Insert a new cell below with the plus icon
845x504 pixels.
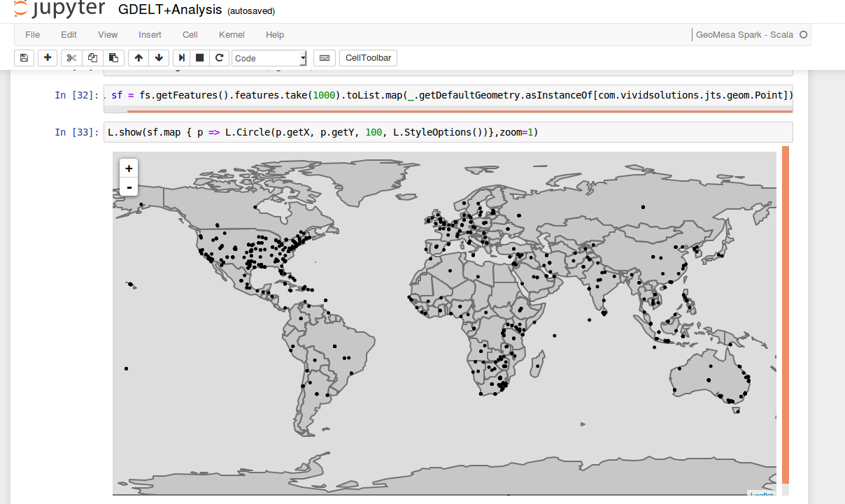click(x=47, y=58)
